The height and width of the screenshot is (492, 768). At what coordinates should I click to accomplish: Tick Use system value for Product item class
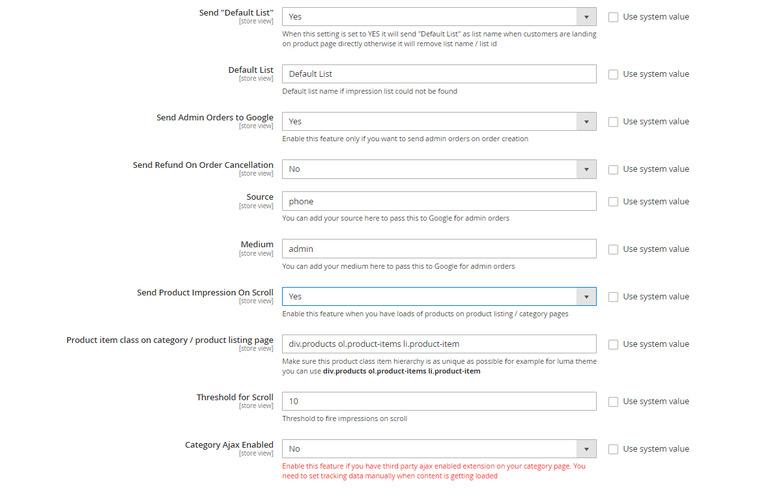tap(613, 344)
